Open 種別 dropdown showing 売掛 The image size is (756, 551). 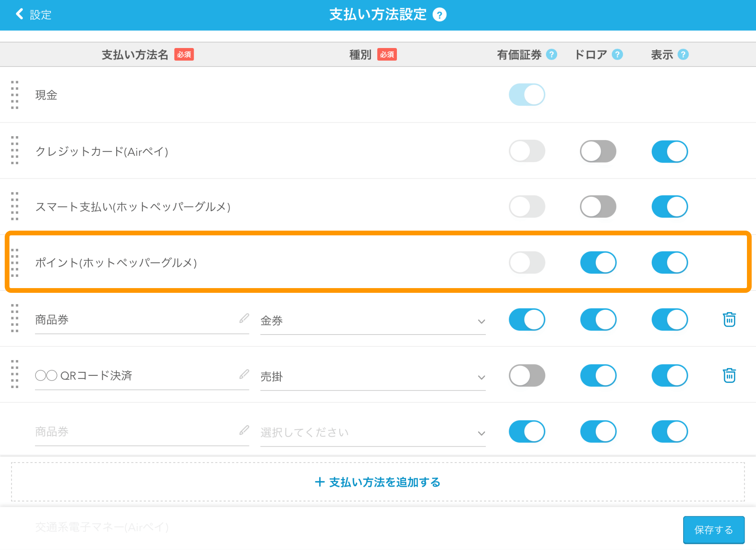point(373,377)
